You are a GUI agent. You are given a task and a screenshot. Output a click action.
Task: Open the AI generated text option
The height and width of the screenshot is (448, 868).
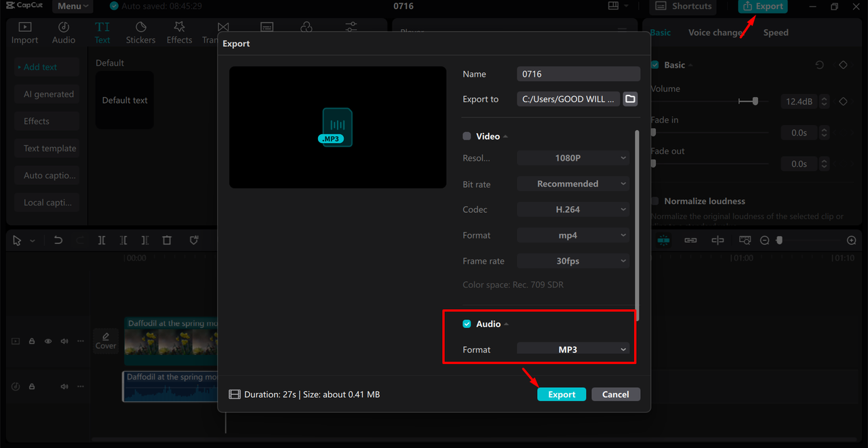pyautogui.click(x=47, y=94)
